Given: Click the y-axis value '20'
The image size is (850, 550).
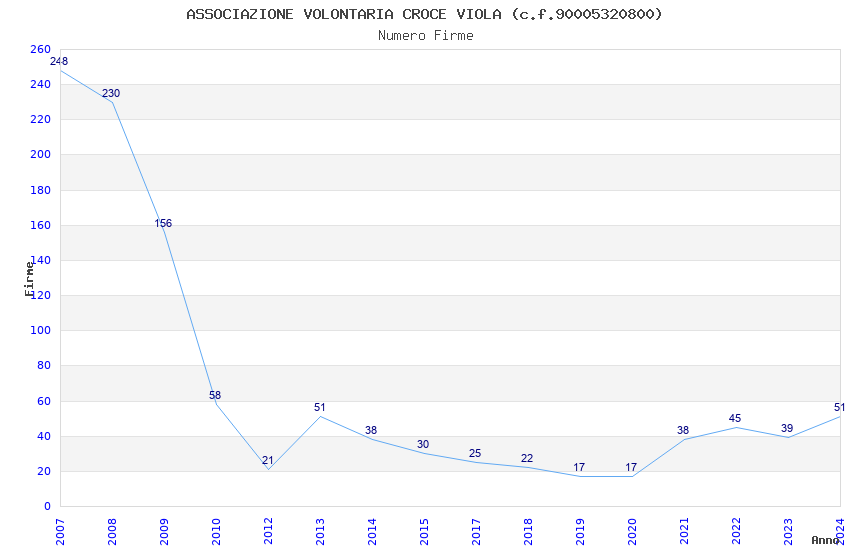Looking at the screenshot, I should click(x=44, y=471).
